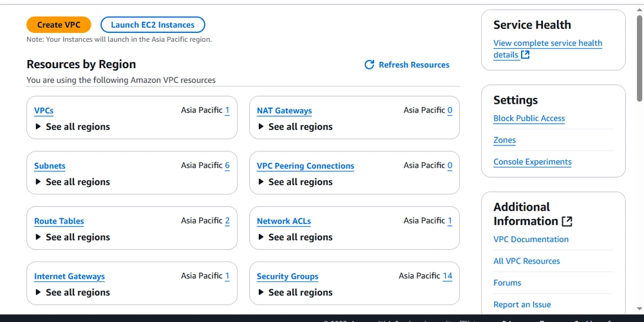The height and width of the screenshot is (322, 644).
Task: Click Launch EC2 Instances button
Action: (x=153, y=24)
